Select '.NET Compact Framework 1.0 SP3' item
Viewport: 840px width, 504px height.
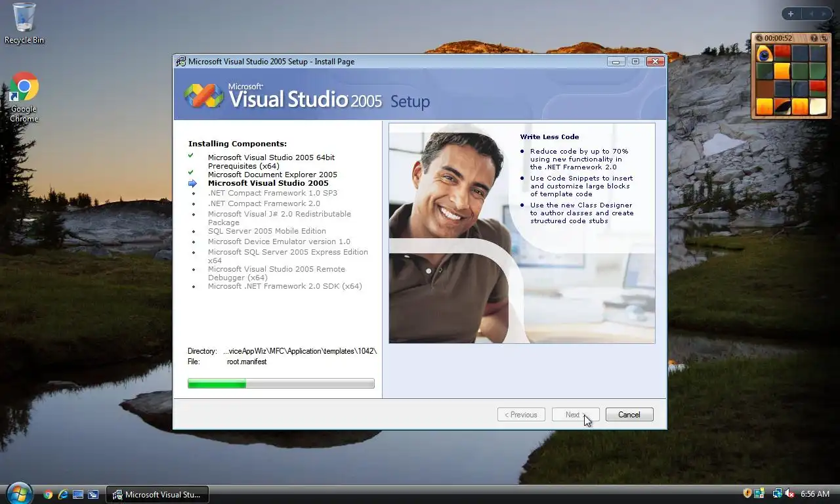click(272, 193)
